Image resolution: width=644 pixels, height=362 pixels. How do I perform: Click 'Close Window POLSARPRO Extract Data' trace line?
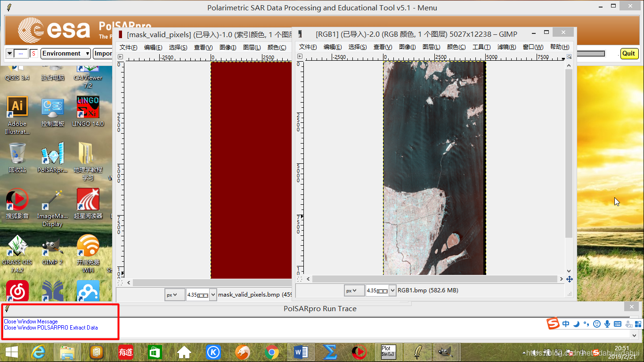[51, 328]
